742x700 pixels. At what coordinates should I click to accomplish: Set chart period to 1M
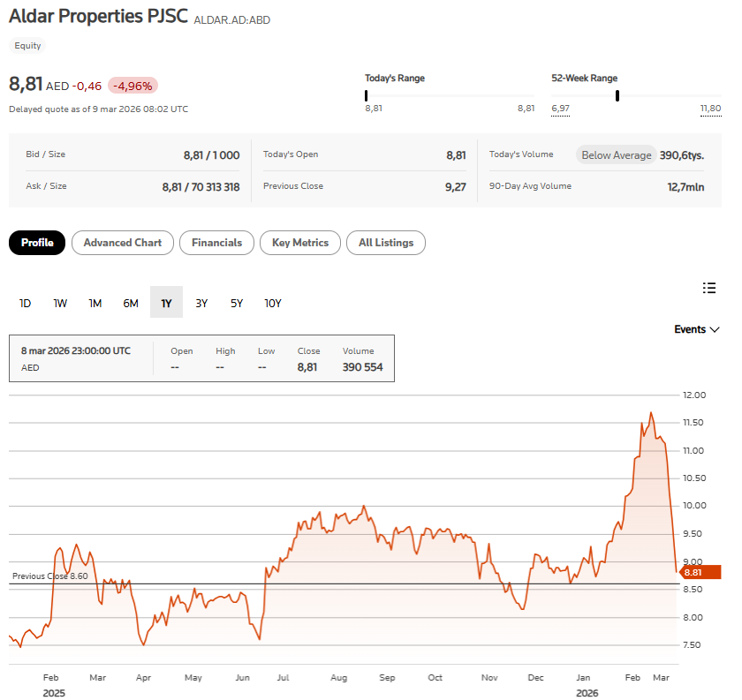tap(95, 303)
